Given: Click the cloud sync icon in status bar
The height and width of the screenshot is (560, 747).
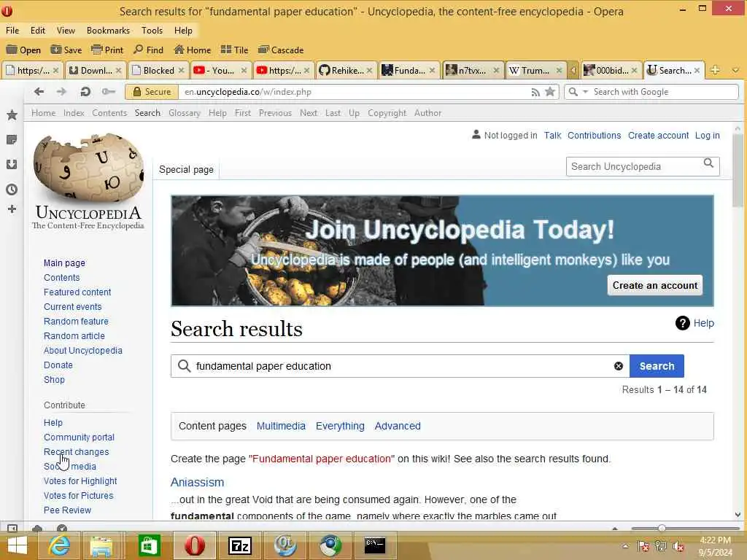Looking at the screenshot, I should tap(37, 528).
